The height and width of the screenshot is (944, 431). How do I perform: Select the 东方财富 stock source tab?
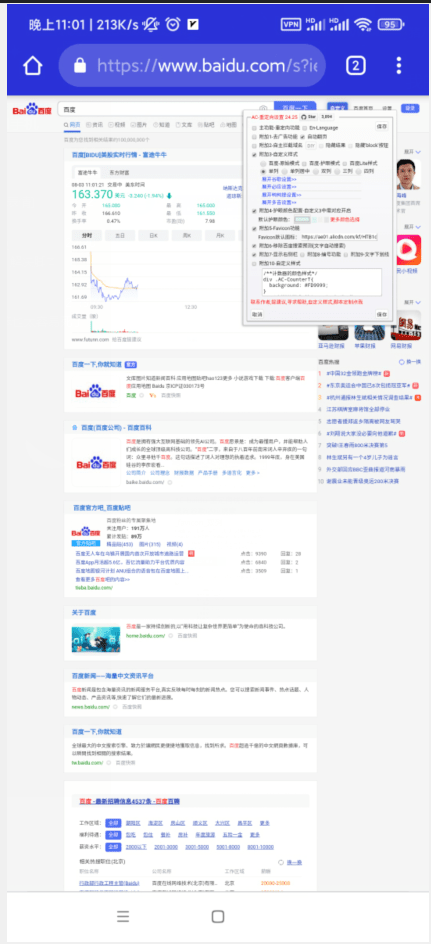click(x=119, y=172)
